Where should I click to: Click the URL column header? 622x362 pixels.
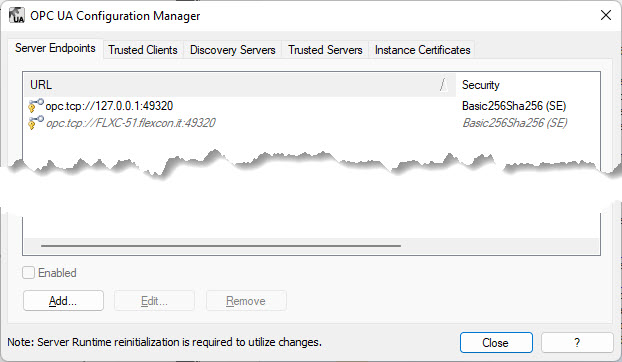click(x=240, y=84)
